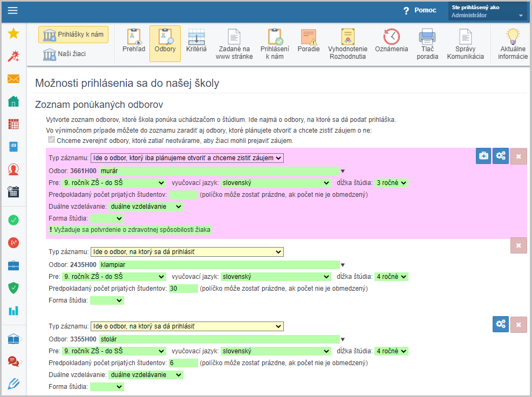Open the red grid timetable icon

[x=13, y=124]
